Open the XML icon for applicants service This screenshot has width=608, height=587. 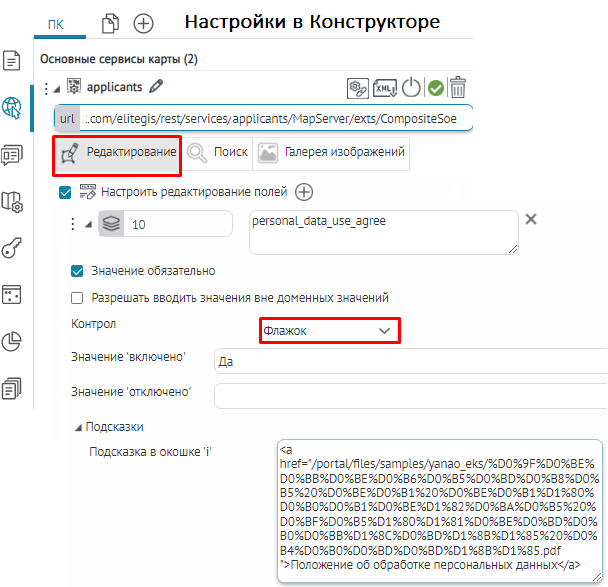384,88
